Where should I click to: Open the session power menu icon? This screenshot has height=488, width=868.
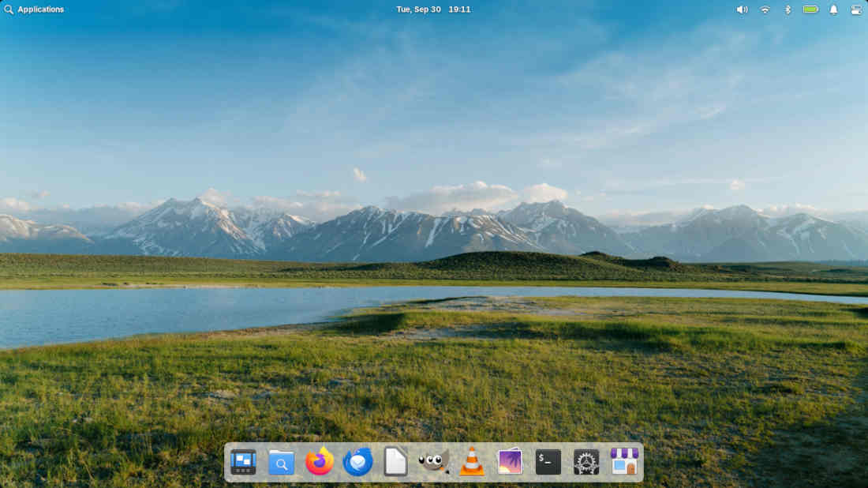pos(856,9)
